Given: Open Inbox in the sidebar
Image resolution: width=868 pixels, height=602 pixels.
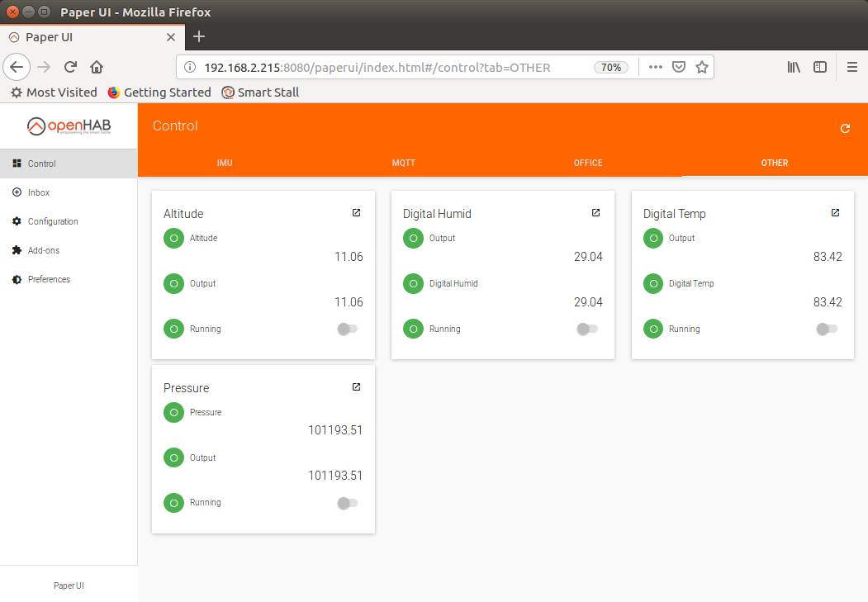Looking at the screenshot, I should click(69, 192).
